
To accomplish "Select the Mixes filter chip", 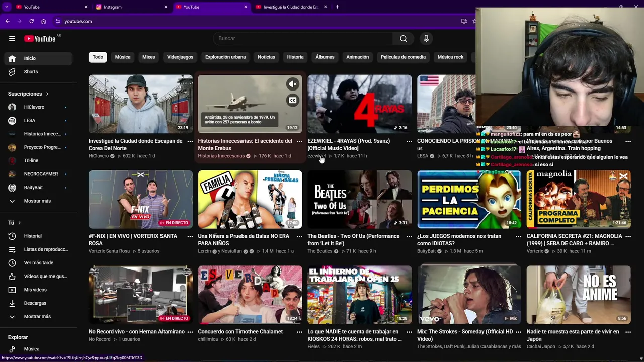I will pyautogui.click(x=149, y=57).
